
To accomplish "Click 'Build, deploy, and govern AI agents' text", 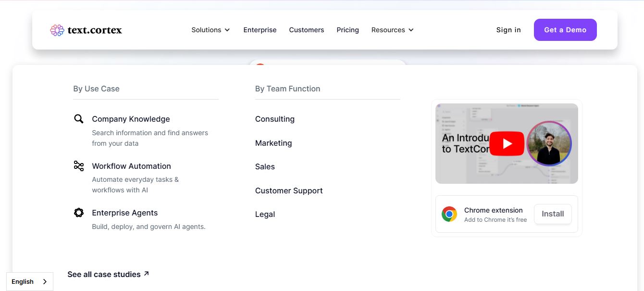I will 149,227.
